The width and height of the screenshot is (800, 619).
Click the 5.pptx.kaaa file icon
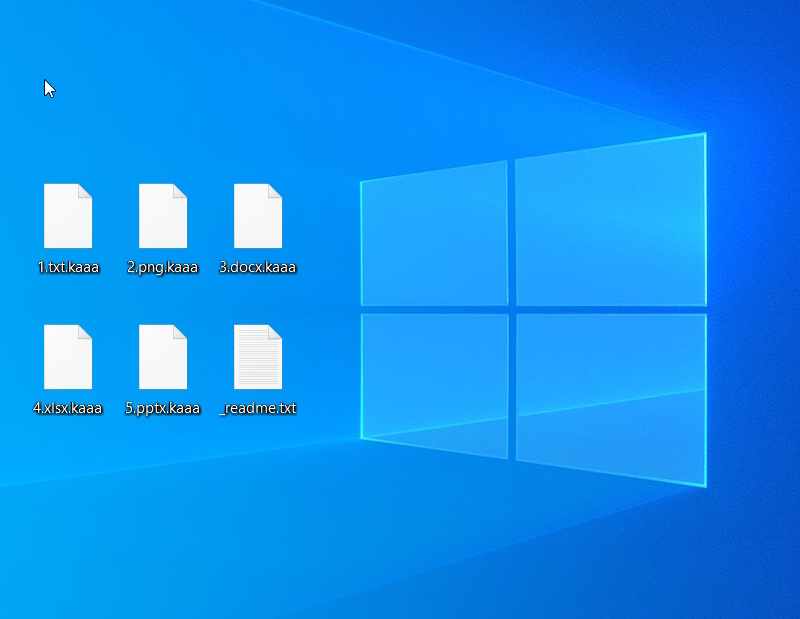point(163,357)
